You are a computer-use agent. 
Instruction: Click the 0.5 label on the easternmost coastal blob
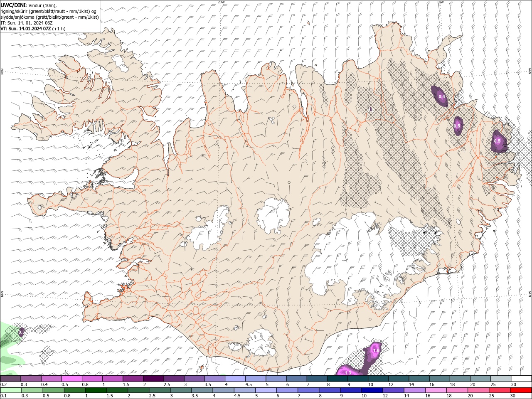coord(498,141)
